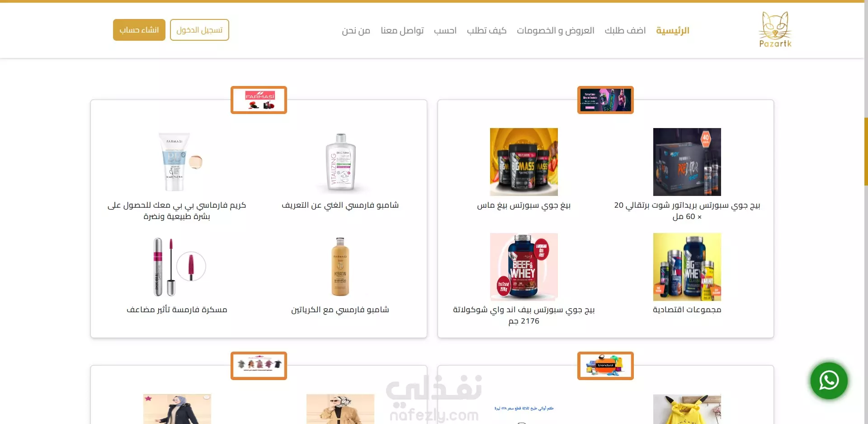Open العروض و الخصومات offers menu
The image size is (868, 424).
point(556,30)
